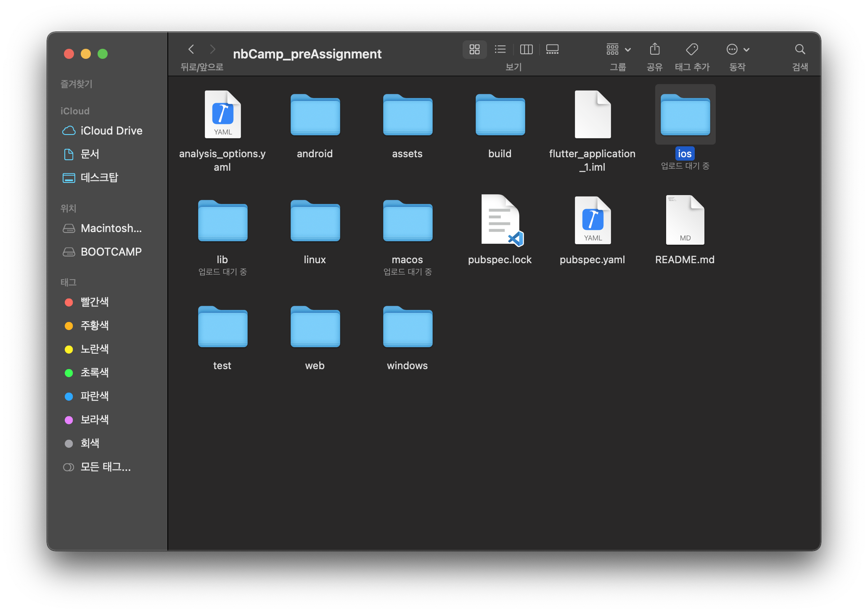Select the build folder
The height and width of the screenshot is (613, 868).
500,114
